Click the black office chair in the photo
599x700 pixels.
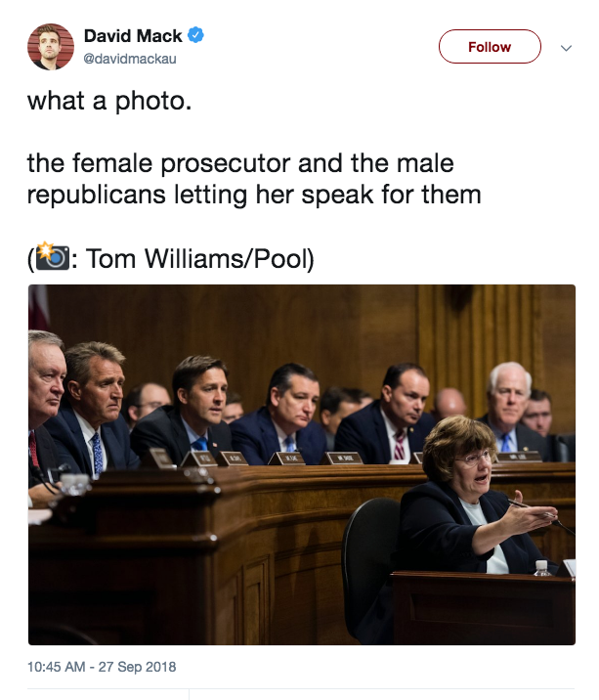(x=370, y=567)
